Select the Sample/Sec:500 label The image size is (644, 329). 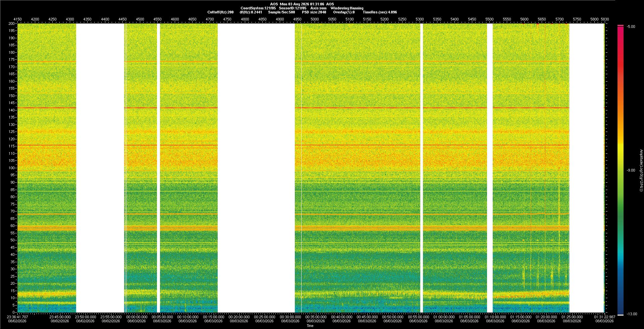tap(281, 12)
